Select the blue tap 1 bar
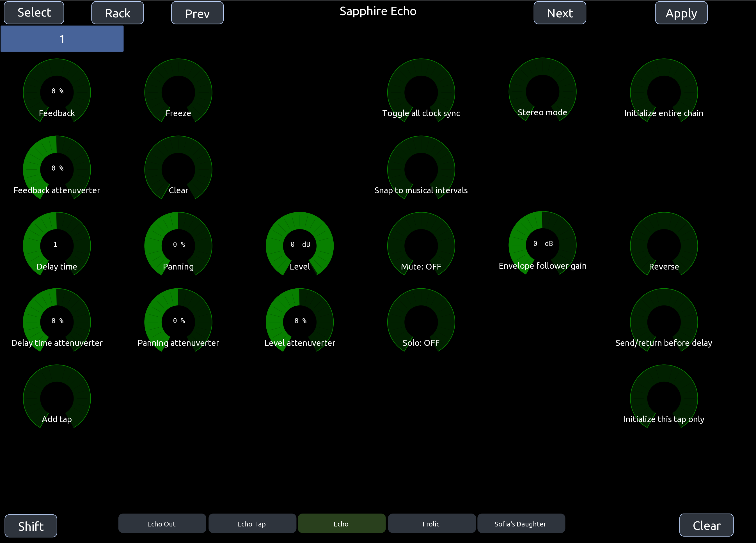 point(62,39)
